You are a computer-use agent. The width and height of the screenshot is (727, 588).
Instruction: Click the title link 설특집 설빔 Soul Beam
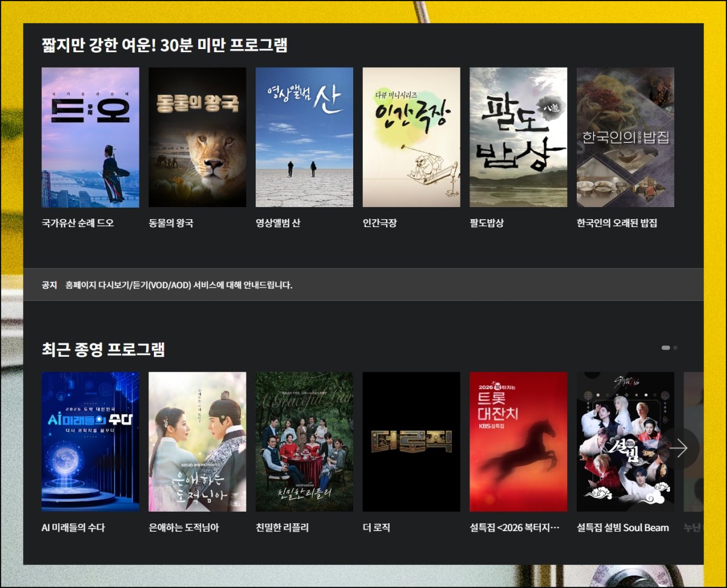click(623, 527)
